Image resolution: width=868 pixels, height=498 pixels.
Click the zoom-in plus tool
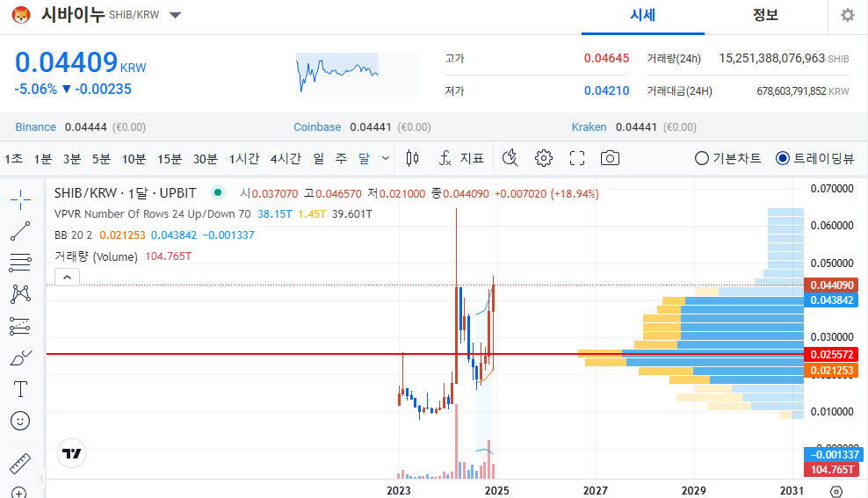coord(18,493)
